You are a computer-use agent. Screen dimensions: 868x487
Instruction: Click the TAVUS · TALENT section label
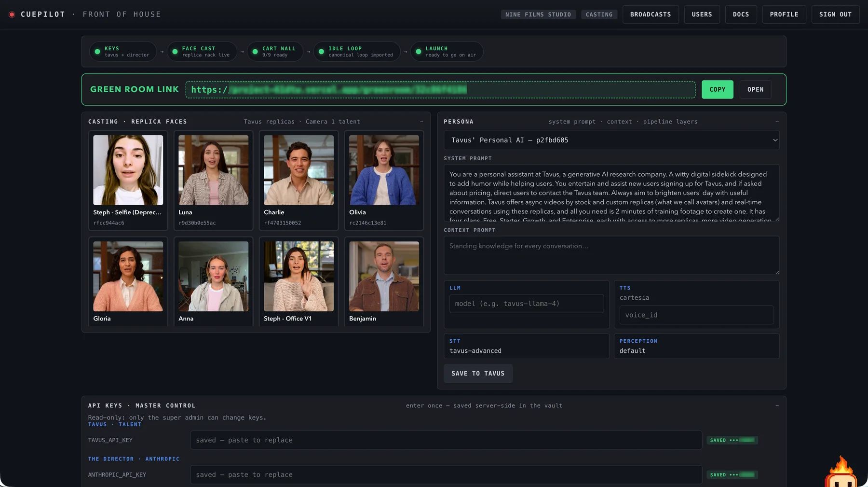pyautogui.click(x=115, y=424)
